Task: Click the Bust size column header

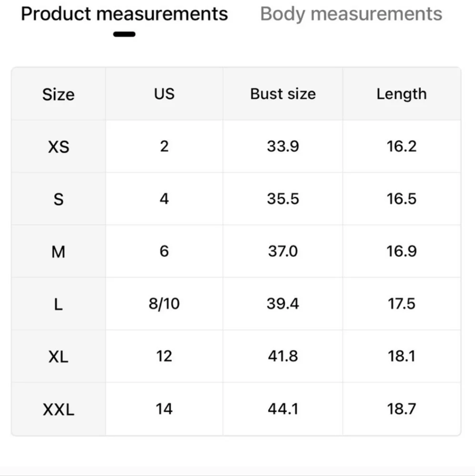Action: (283, 94)
